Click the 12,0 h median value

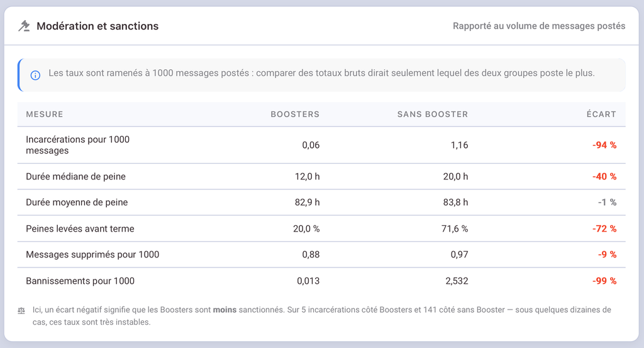coord(307,176)
